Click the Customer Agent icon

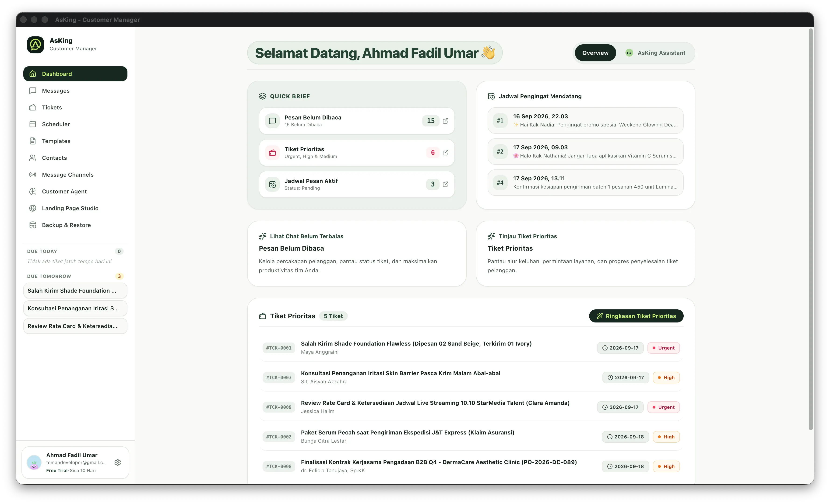[33, 192]
